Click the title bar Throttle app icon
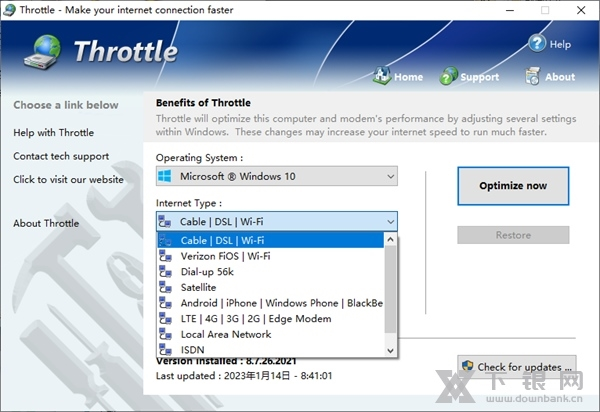The height and width of the screenshot is (412, 600). 8,10
